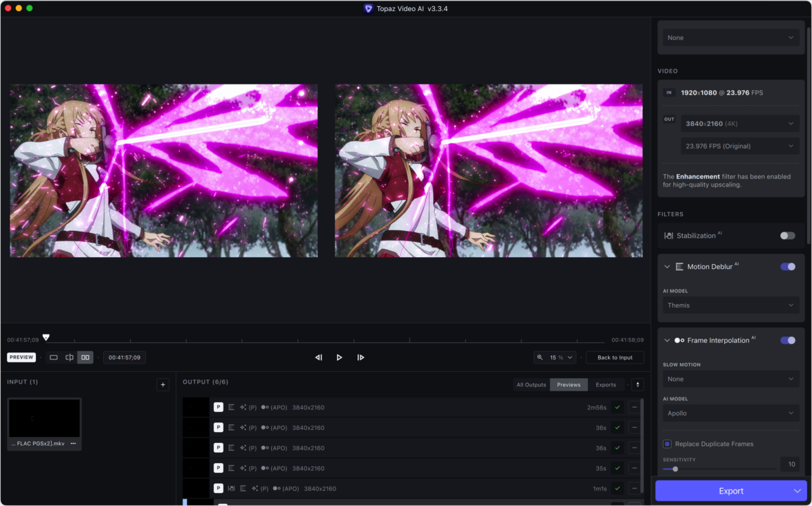This screenshot has height=506, width=812.
Task: Click the P badge on the 2m56s output
Action: pos(219,408)
